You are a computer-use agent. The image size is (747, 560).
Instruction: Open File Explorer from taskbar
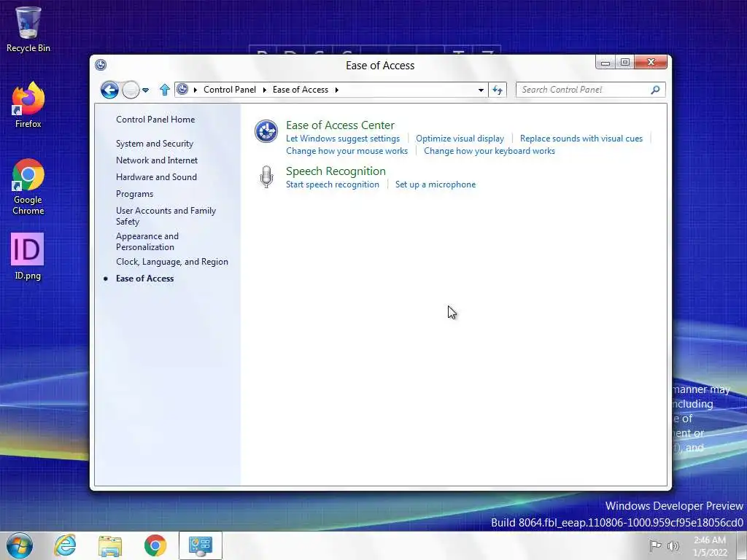pos(110,545)
